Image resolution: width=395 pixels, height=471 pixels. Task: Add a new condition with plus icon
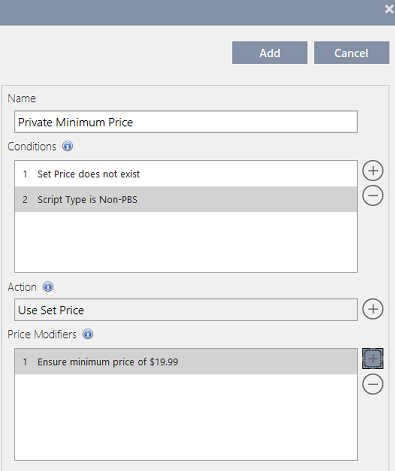(373, 171)
